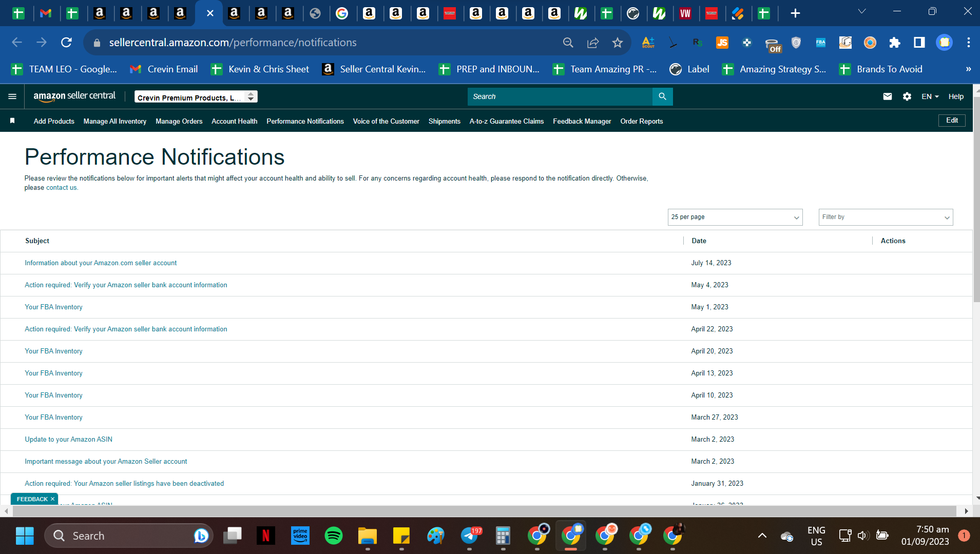Open Telegram from the taskbar
The height and width of the screenshot is (554, 980).
point(469,536)
